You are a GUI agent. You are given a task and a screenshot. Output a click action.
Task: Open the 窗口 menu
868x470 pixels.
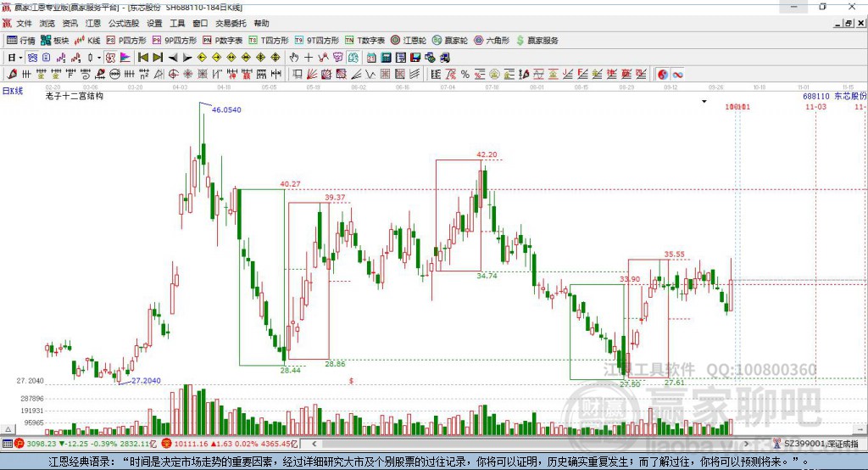pyautogui.click(x=200, y=23)
